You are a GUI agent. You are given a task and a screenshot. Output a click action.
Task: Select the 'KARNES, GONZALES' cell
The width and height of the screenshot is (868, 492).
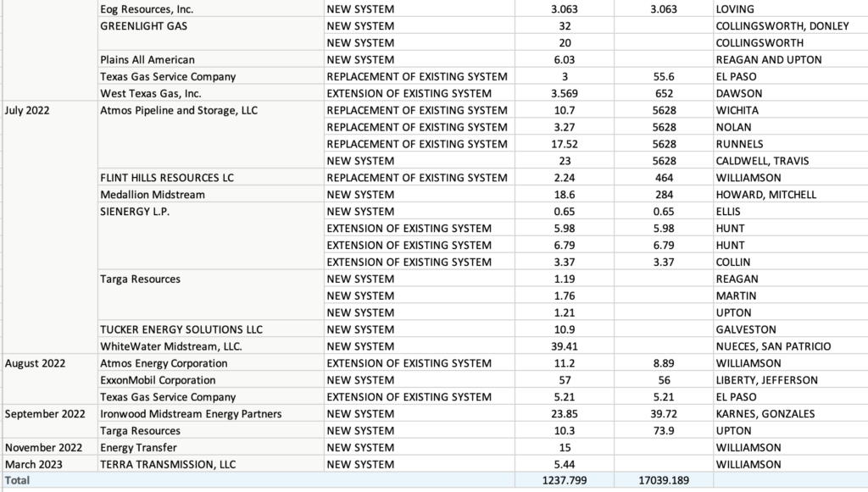tap(791, 413)
